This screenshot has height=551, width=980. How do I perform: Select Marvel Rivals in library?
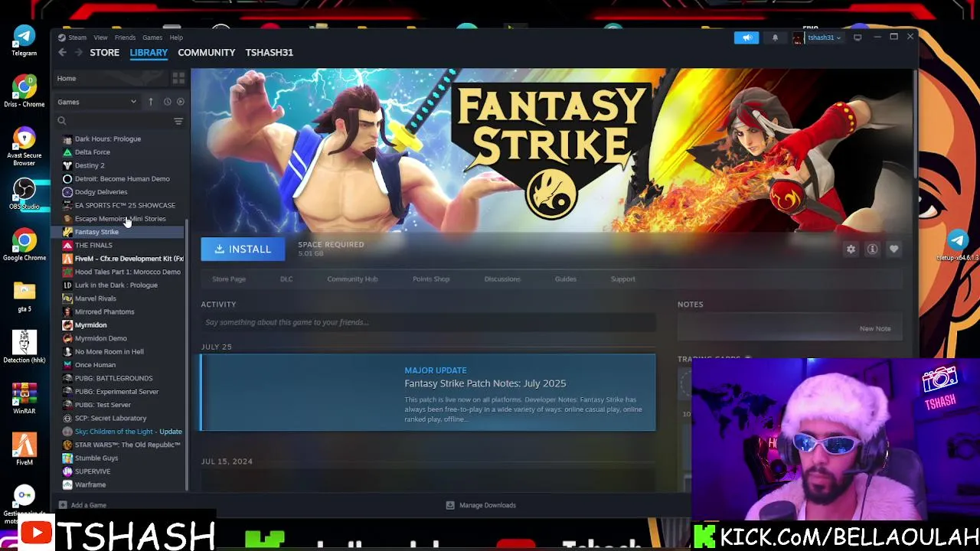coord(95,298)
